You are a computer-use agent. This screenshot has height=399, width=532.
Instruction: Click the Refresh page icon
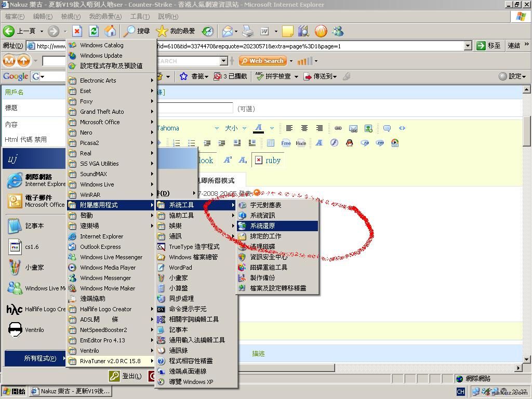(94, 31)
